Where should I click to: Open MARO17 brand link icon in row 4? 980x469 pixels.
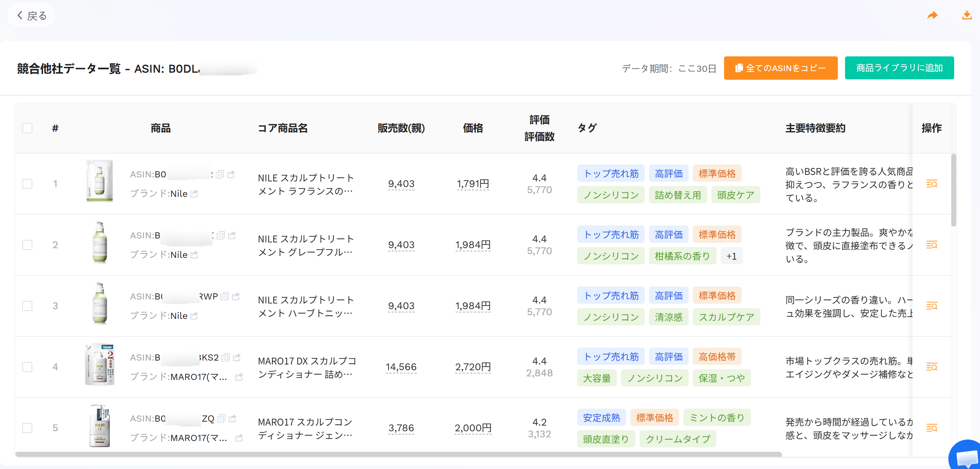(239, 377)
